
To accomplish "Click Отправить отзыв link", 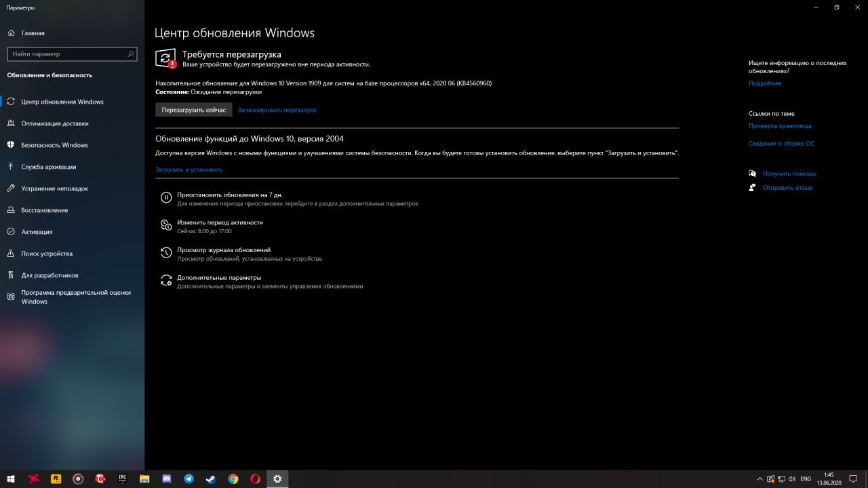I will click(787, 188).
